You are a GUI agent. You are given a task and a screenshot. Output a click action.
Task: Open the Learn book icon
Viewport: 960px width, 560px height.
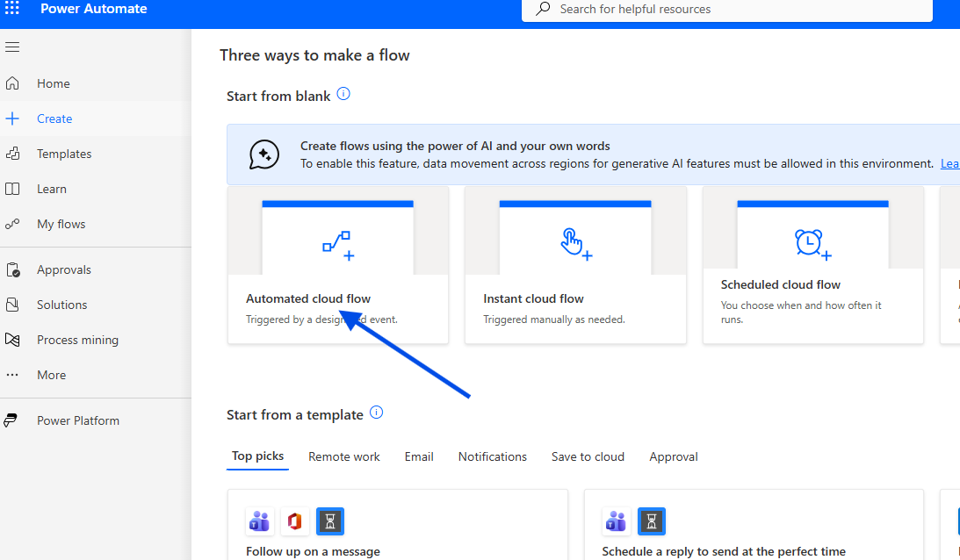[x=12, y=189]
